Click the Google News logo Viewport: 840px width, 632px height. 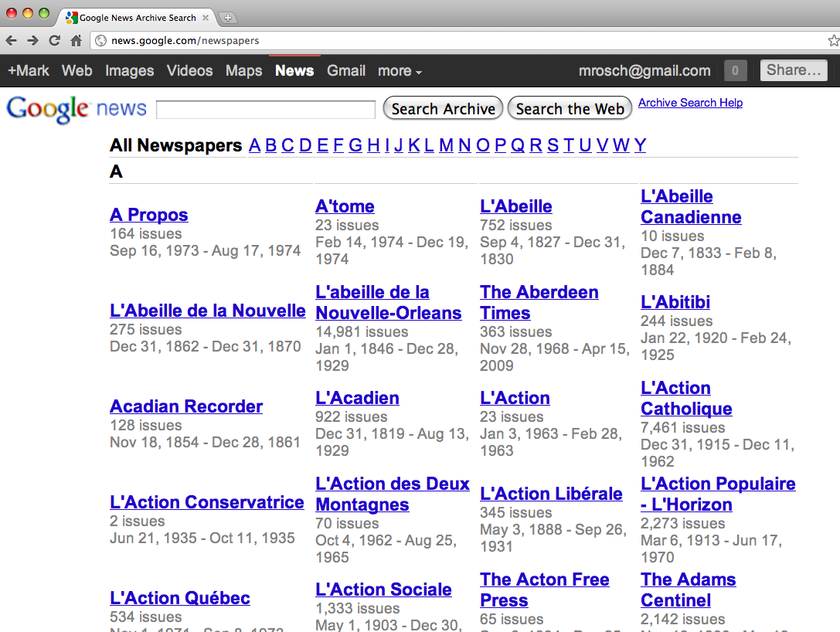tap(75, 108)
